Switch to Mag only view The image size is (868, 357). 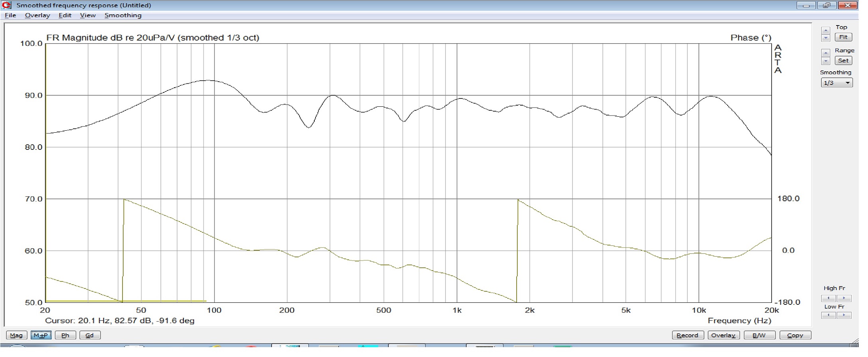click(16, 335)
